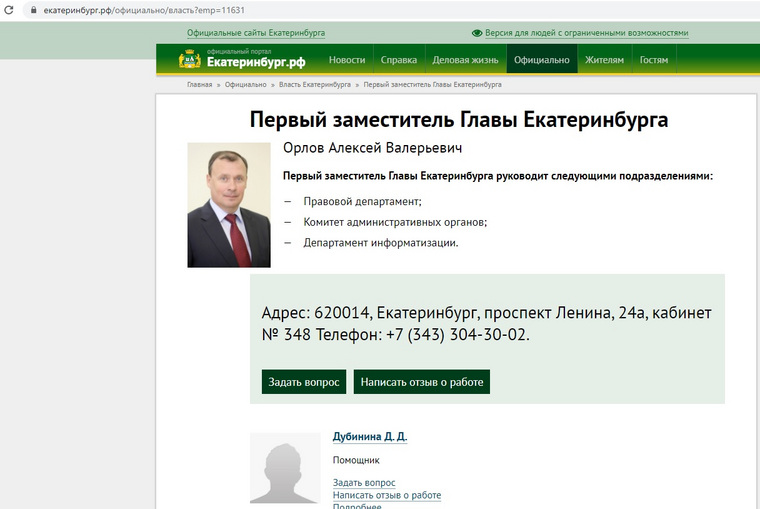Click Написать отзыв о работе link under Дубинина
760x509 pixels.
[387, 495]
